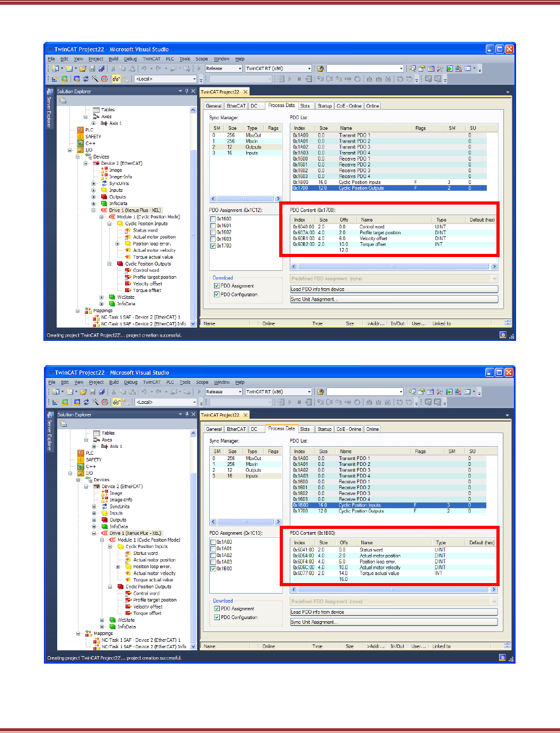This screenshot has width=560, height=733.
Task: Select 0x1700 Cyclic Position Outputs row, 0x1B00 PDO window
Action: 389,511
